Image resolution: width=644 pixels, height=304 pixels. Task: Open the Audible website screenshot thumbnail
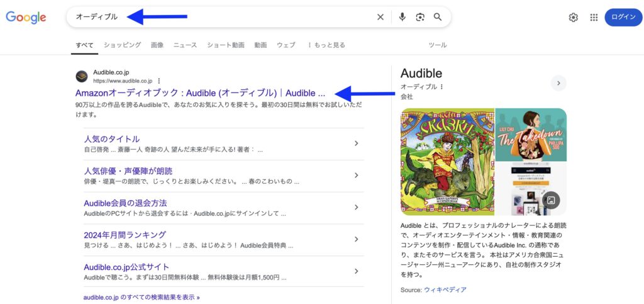531,189
